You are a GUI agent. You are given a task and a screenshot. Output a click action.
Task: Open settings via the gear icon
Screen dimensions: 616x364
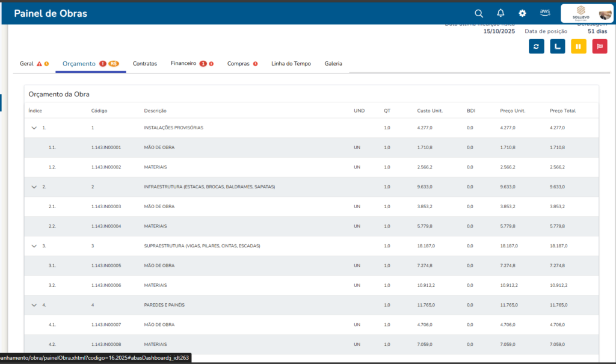click(x=522, y=13)
